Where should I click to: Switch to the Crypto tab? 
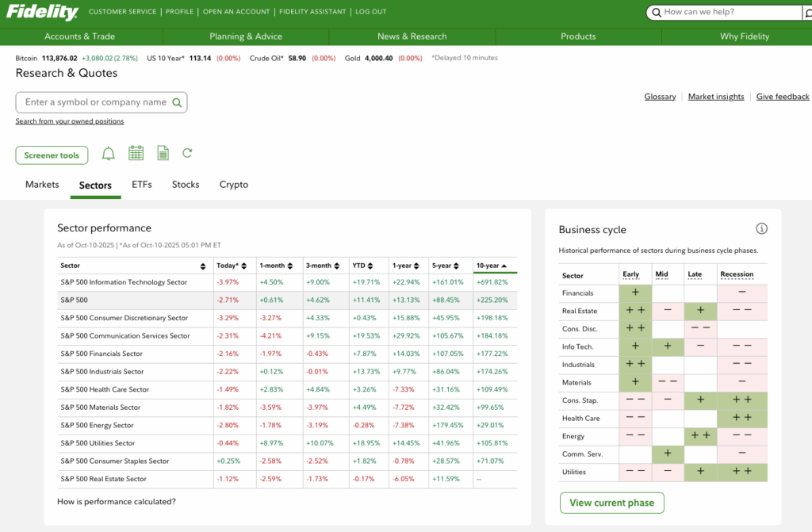(x=234, y=185)
